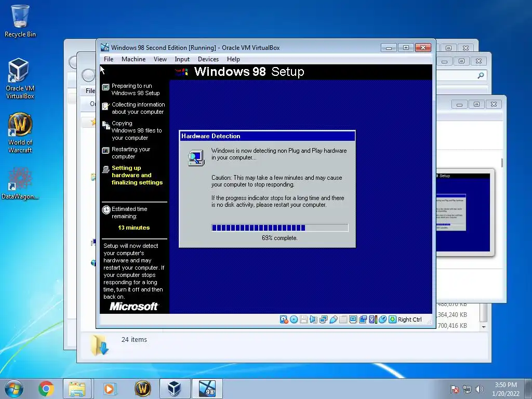The width and height of the screenshot is (532, 399).
Task: Select the DataWagon desktop shortcut
Action: pyautogui.click(x=20, y=183)
